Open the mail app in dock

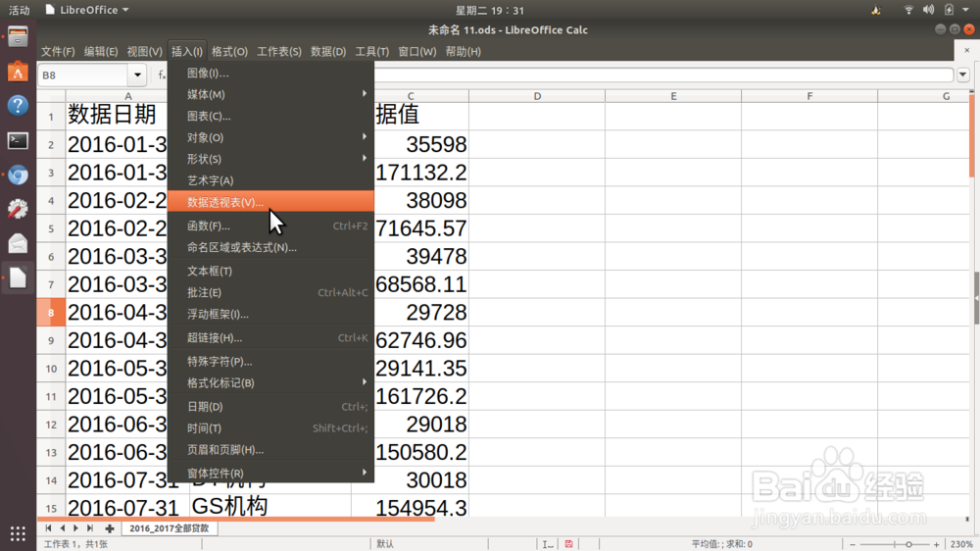pyautogui.click(x=18, y=243)
